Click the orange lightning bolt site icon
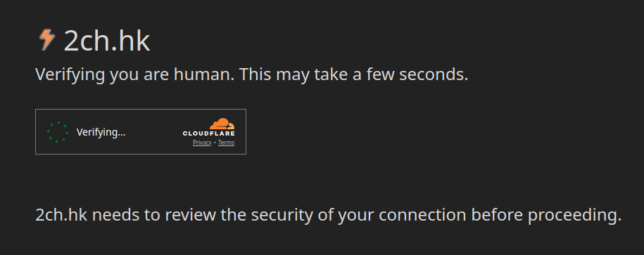The height and width of the screenshot is (255, 644). (x=46, y=40)
